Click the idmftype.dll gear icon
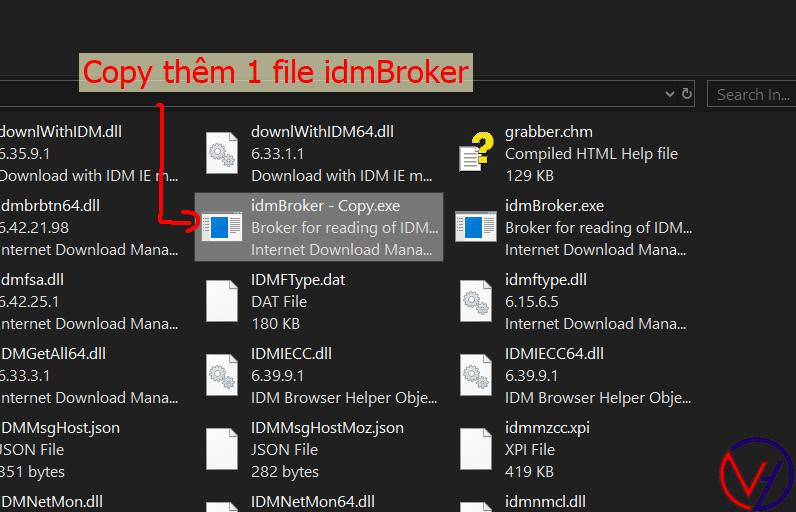 pyautogui.click(x=475, y=301)
